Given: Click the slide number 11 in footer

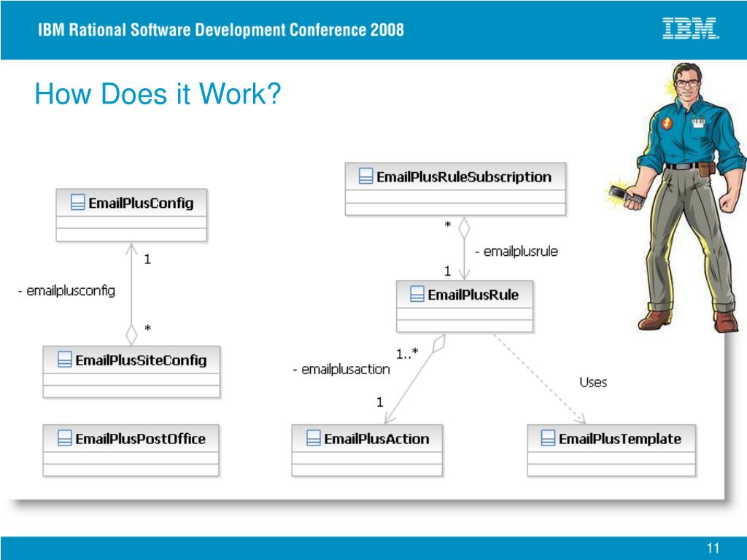Looking at the screenshot, I should pos(713,548).
